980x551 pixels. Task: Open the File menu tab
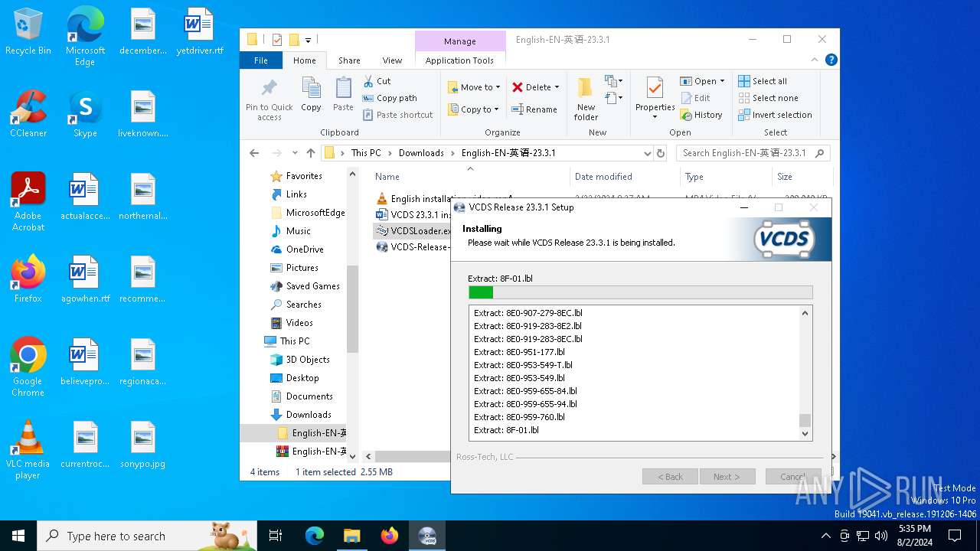tap(261, 60)
